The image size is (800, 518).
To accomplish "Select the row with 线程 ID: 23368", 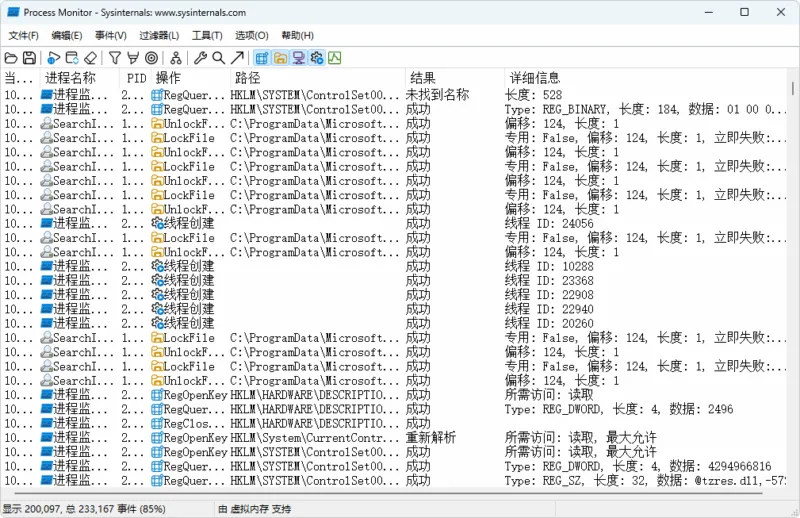I will (395, 281).
